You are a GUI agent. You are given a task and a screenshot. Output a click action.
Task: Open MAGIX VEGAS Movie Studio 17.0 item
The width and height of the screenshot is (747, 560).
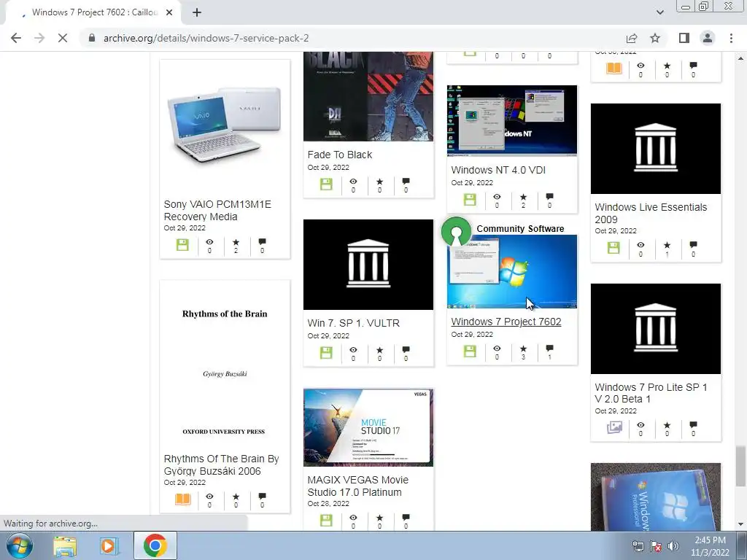(357, 486)
